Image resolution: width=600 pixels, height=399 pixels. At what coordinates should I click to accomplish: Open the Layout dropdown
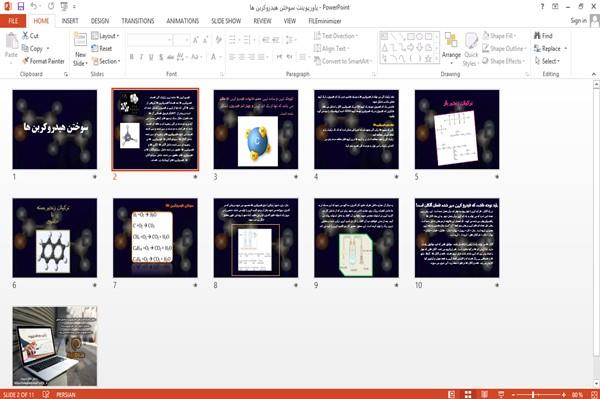[x=105, y=36]
